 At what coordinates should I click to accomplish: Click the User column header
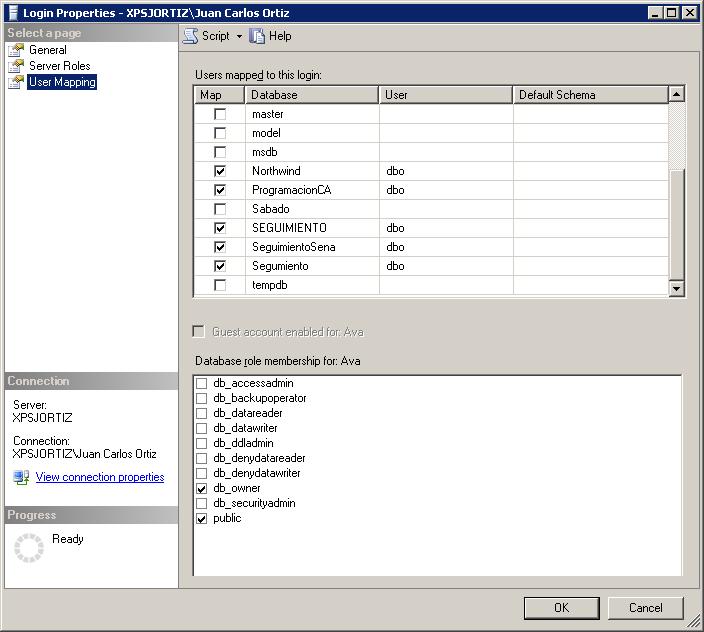(446, 95)
